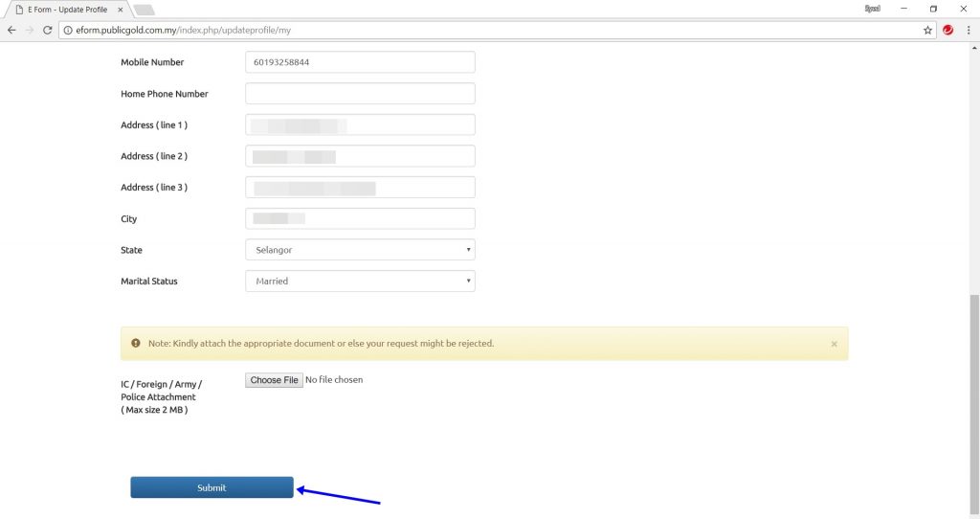Open the State dropdown showing Selangor

tap(360, 250)
